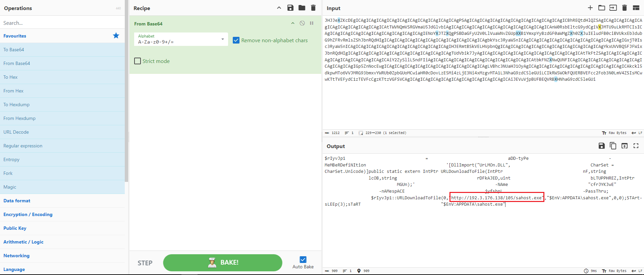This screenshot has height=275, width=644.
Task: Set breakpoint on From Base64 operation
Action: [312, 23]
